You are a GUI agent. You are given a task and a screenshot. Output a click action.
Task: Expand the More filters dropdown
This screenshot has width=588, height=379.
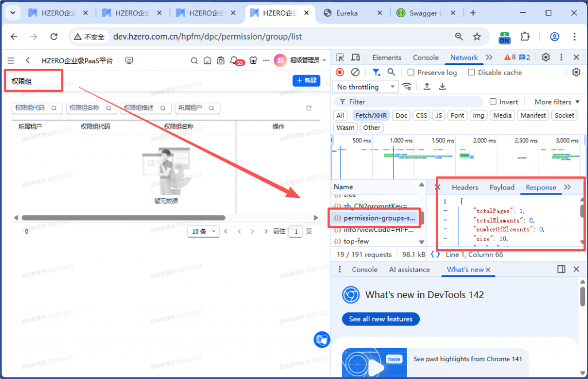[556, 102]
